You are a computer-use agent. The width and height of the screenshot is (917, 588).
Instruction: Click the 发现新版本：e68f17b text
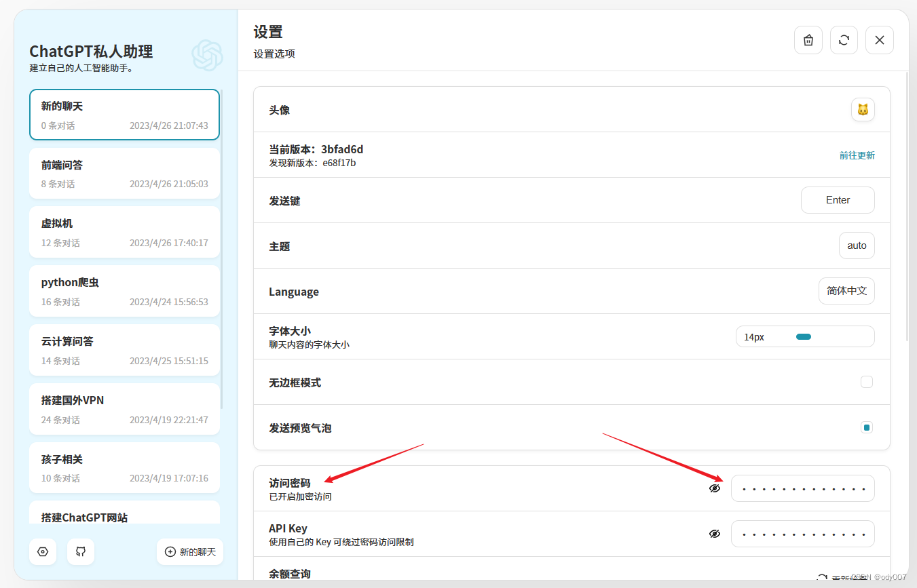tap(312, 163)
